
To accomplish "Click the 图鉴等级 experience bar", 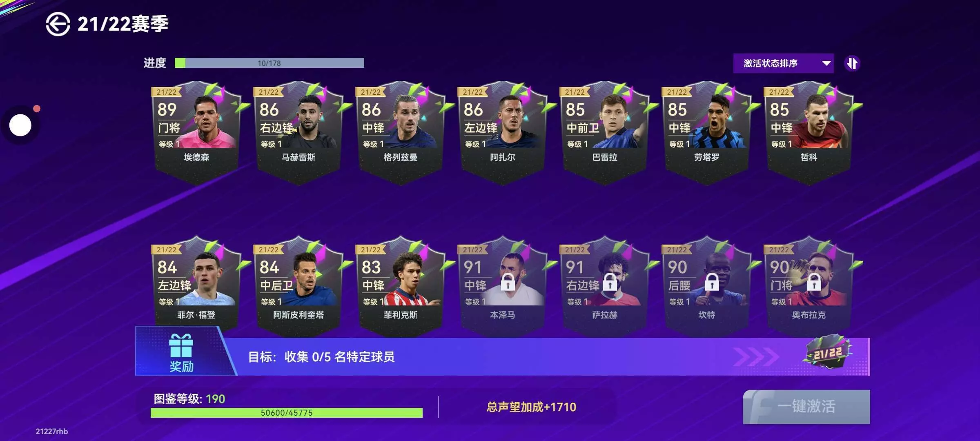I will 287,413.
